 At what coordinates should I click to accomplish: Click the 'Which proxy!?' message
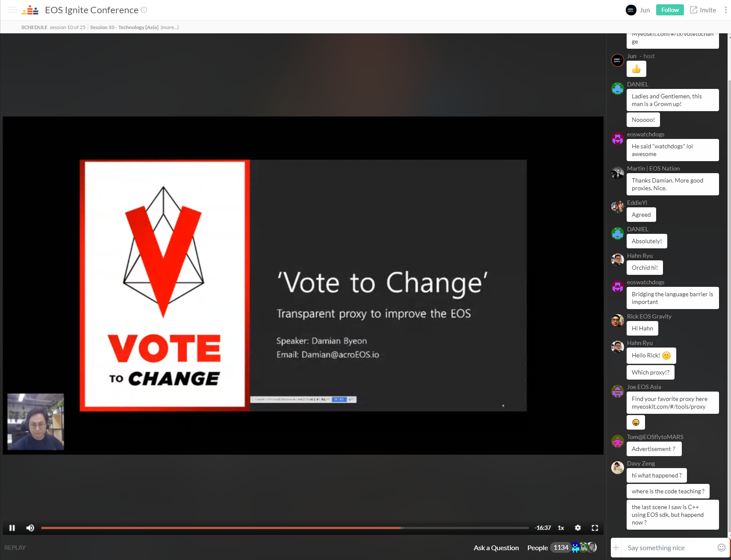coord(651,372)
